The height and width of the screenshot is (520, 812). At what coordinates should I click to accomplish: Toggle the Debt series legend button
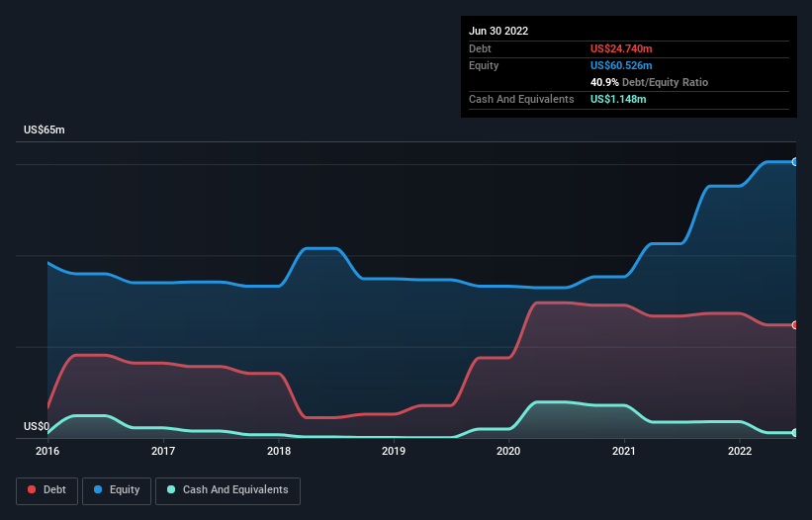pyautogui.click(x=46, y=490)
